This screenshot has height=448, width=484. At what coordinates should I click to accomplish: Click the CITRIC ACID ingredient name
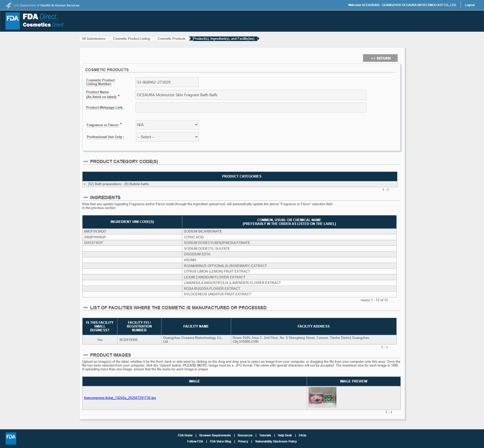click(x=194, y=237)
